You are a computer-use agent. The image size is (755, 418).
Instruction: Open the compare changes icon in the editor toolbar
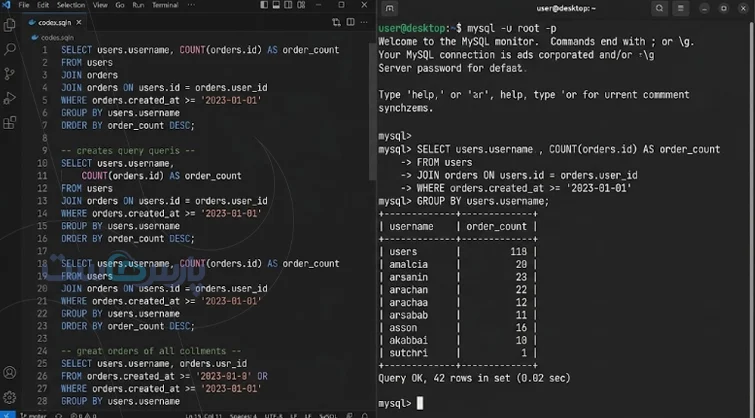click(x=336, y=23)
